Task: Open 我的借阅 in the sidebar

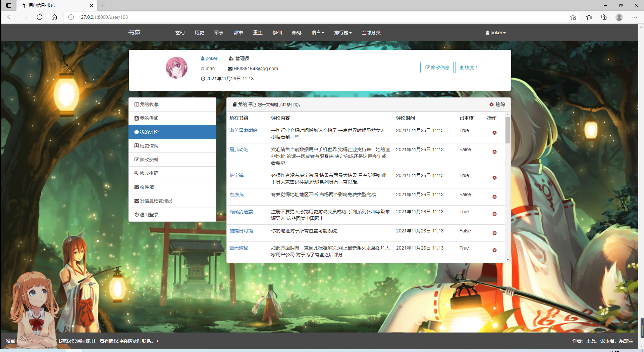Action: click(172, 118)
